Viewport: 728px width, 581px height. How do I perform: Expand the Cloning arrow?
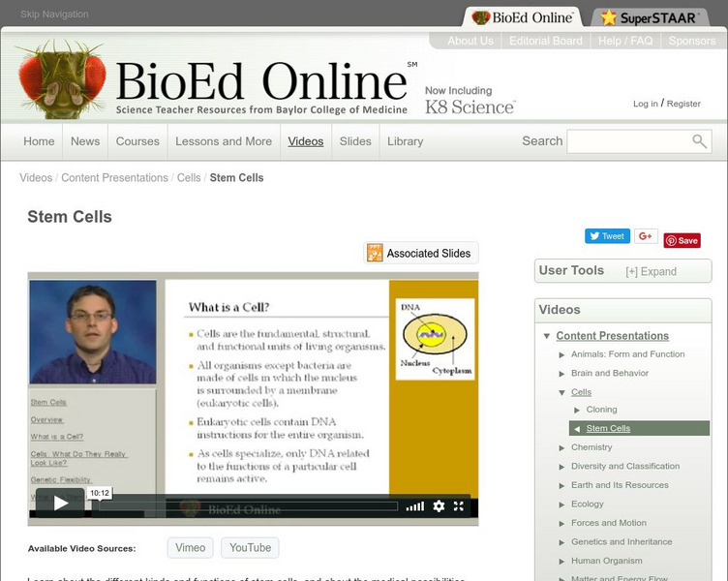click(577, 411)
